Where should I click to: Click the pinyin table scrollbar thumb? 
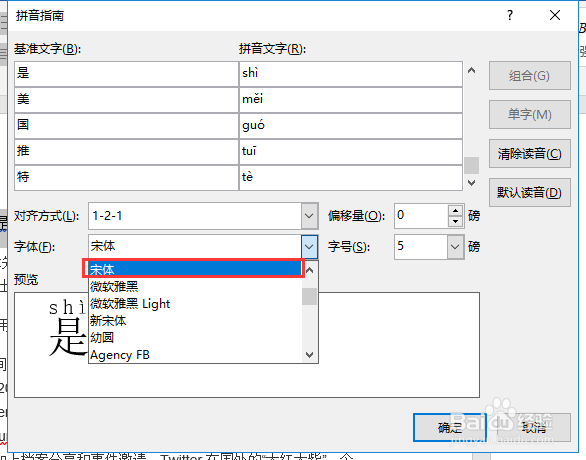(x=472, y=165)
